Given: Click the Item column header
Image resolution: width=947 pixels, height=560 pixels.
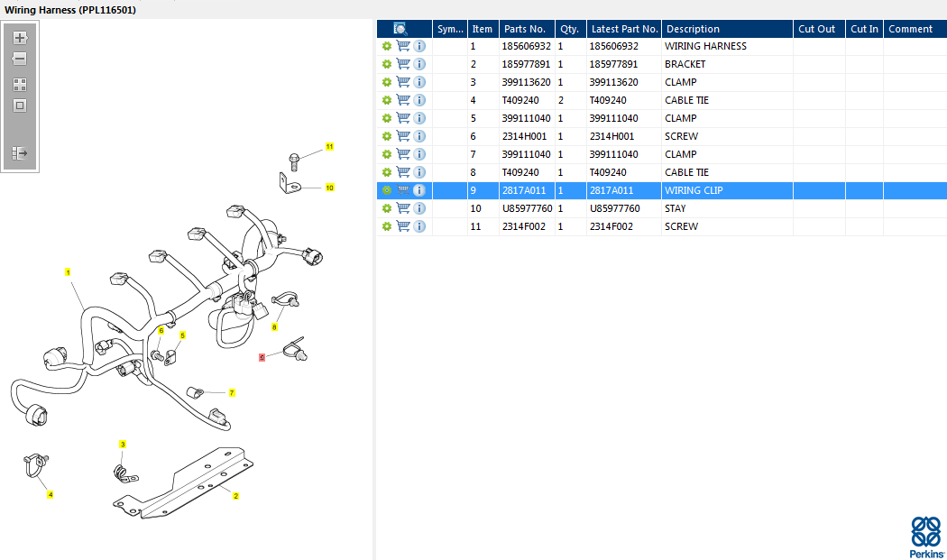Looking at the screenshot, I should click(483, 29).
